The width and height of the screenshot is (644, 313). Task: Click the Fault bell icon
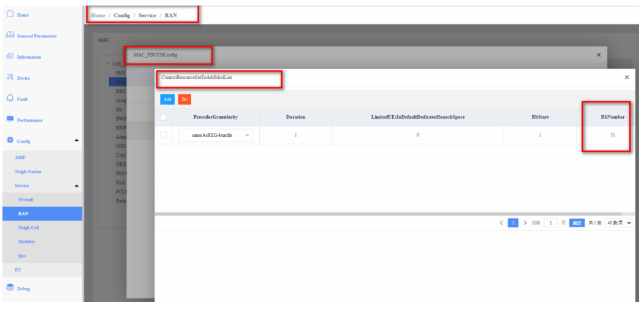10,99
